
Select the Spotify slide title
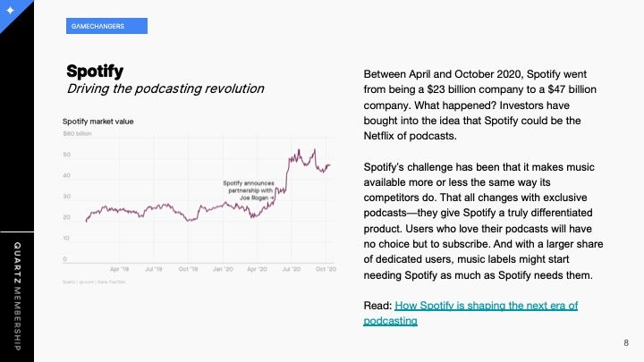coord(95,71)
